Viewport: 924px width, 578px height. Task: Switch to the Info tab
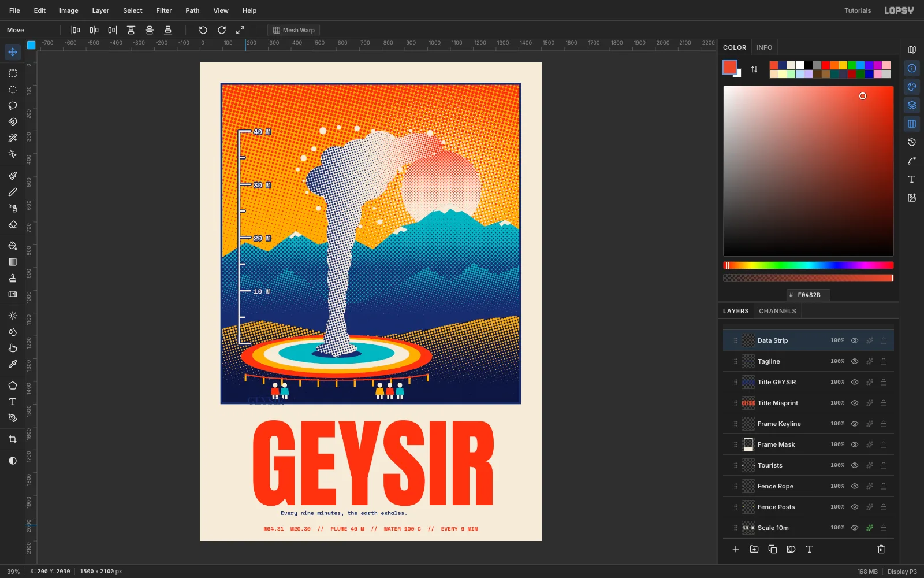(x=764, y=47)
